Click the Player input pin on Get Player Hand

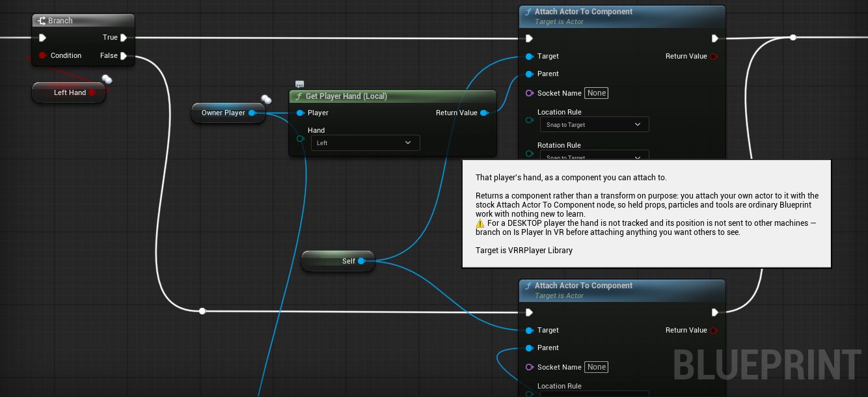pos(300,113)
